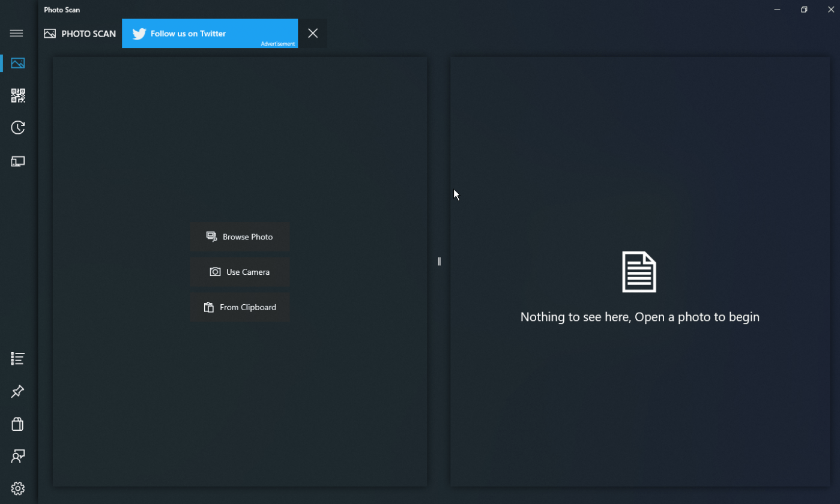840x504 pixels.
Task: Open the scan history
Action: (17, 127)
